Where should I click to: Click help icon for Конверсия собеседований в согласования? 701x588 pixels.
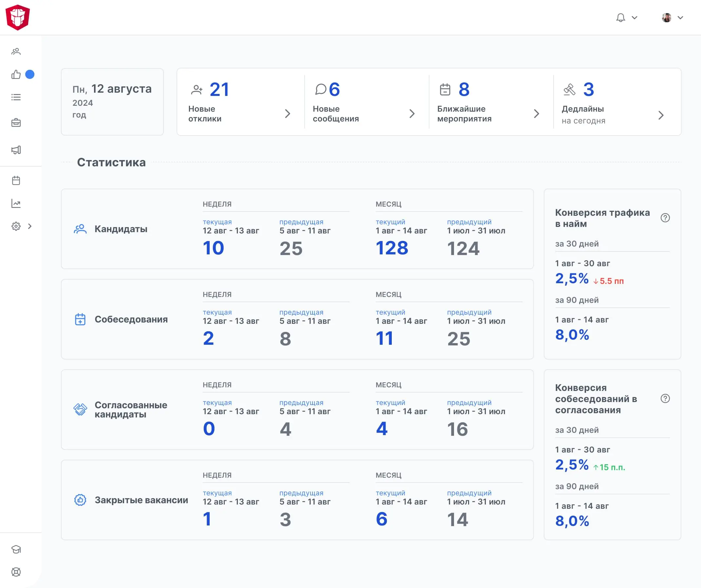pyautogui.click(x=665, y=398)
